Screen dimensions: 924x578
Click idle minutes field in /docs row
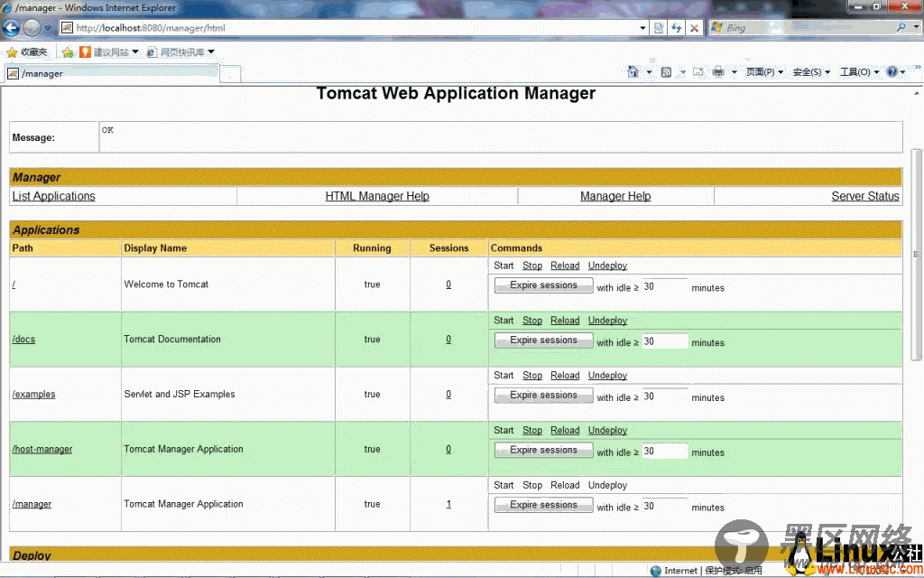(665, 341)
